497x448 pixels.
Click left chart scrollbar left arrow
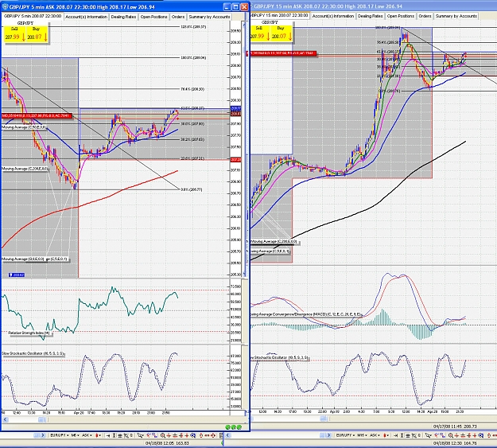tap(5, 419)
